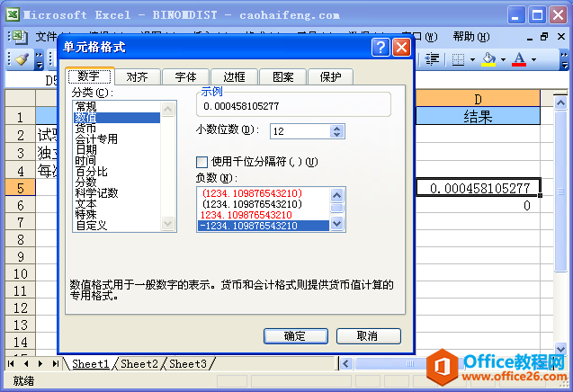The image size is (573, 392).
Task: Click the Borders toolbar icon
Action: point(458,59)
